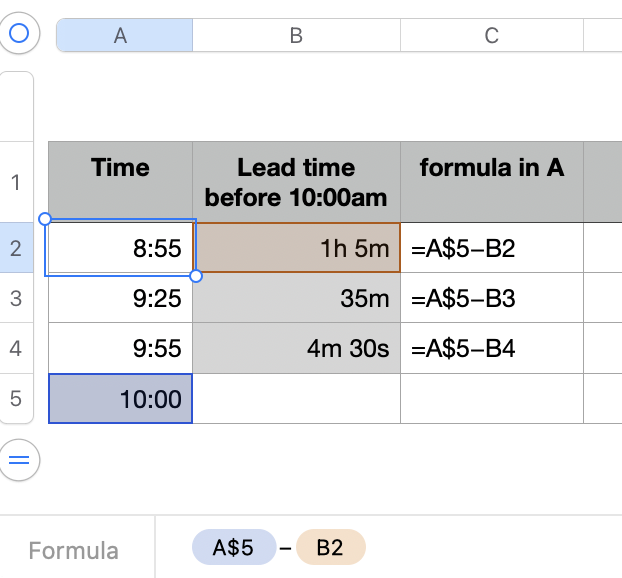Select row 4 header

point(16,348)
